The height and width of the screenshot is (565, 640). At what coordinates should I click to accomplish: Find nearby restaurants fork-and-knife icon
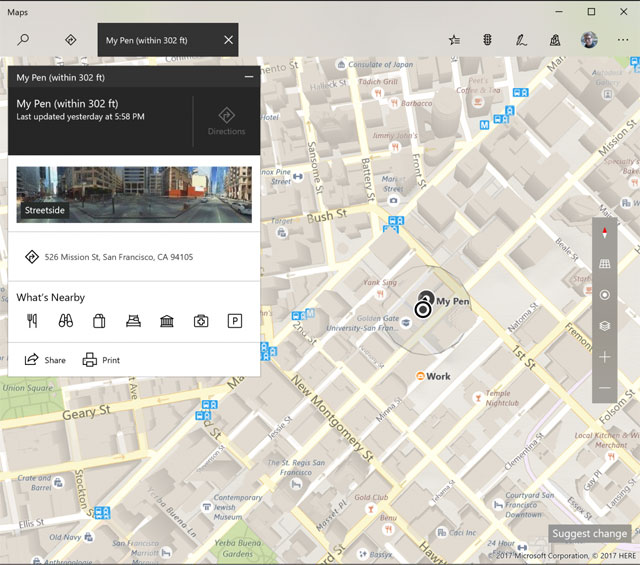tap(32, 321)
